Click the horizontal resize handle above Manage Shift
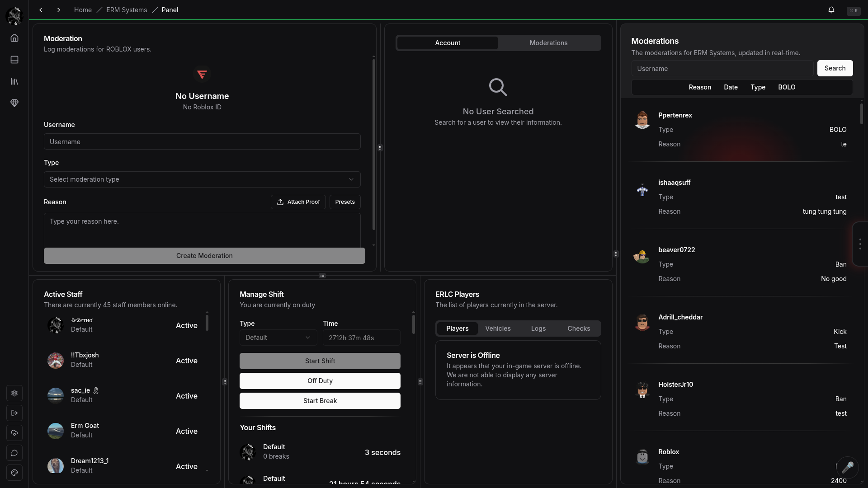This screenshot has height=488, width=868. click(x=322, y=276)
